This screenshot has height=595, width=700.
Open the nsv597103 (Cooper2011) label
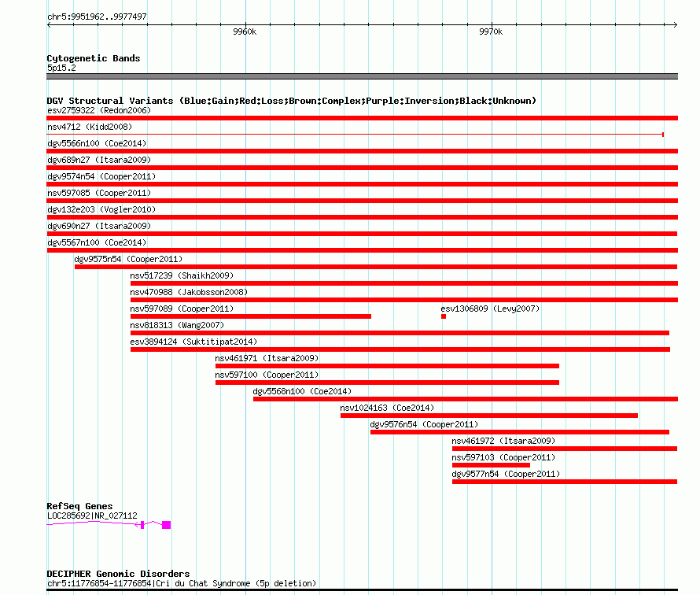503,457
